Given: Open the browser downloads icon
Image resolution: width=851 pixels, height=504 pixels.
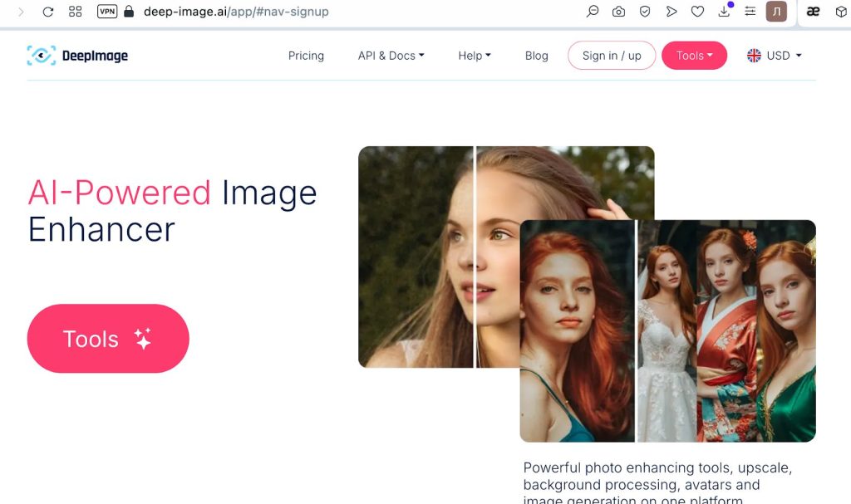Looking at the screenshot, I should 724,12.
